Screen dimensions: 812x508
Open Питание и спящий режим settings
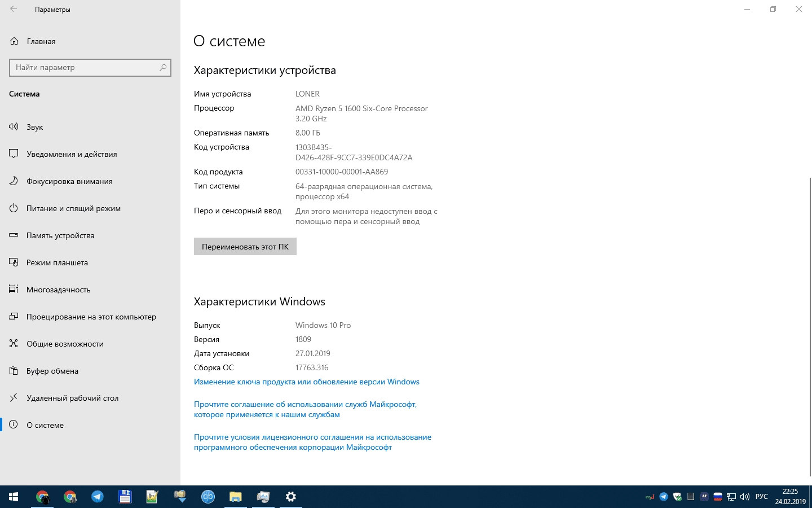90,208
